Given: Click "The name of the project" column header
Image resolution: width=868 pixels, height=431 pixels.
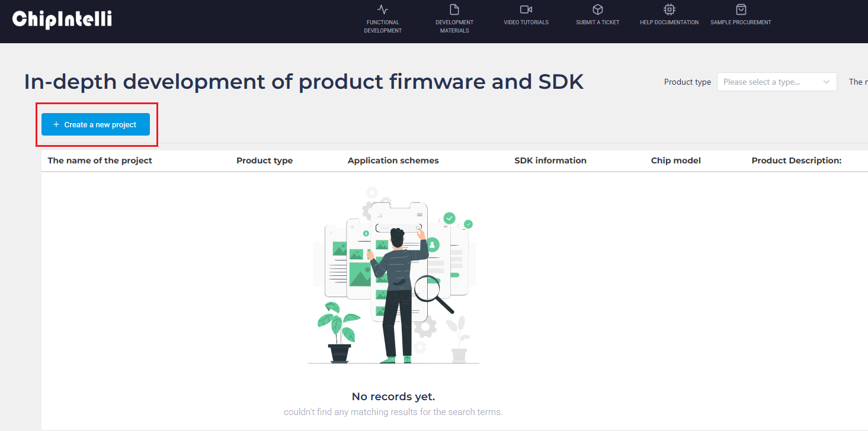Looking at the screenshot, I should click(100, 160).
